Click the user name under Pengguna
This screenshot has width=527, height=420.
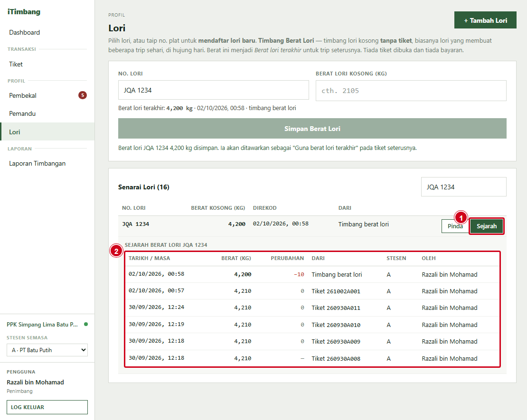[35, 382]
